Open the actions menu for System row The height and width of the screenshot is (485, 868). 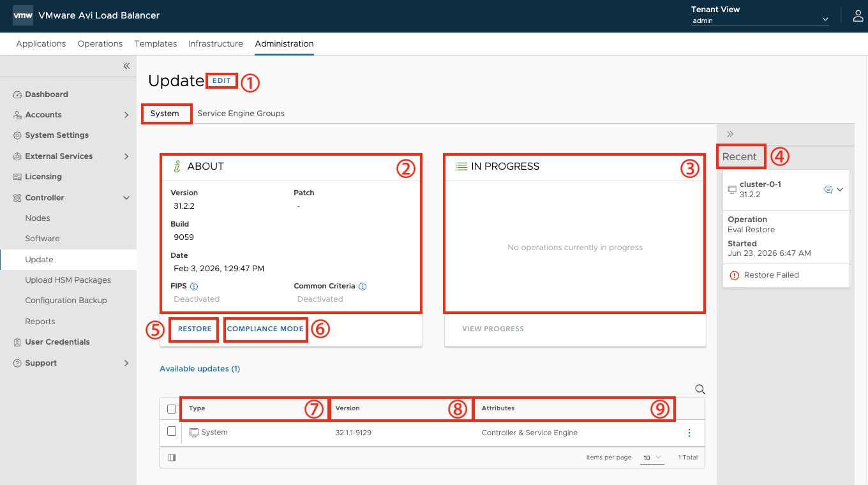click(x=689, y=433)
